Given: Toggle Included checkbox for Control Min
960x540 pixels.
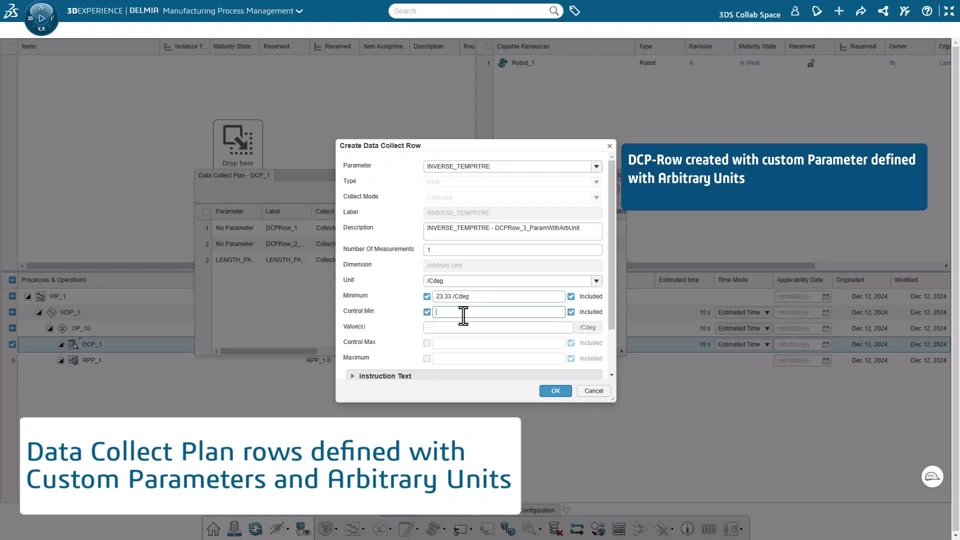Looking at the screenshot, I should coord(571,312).
